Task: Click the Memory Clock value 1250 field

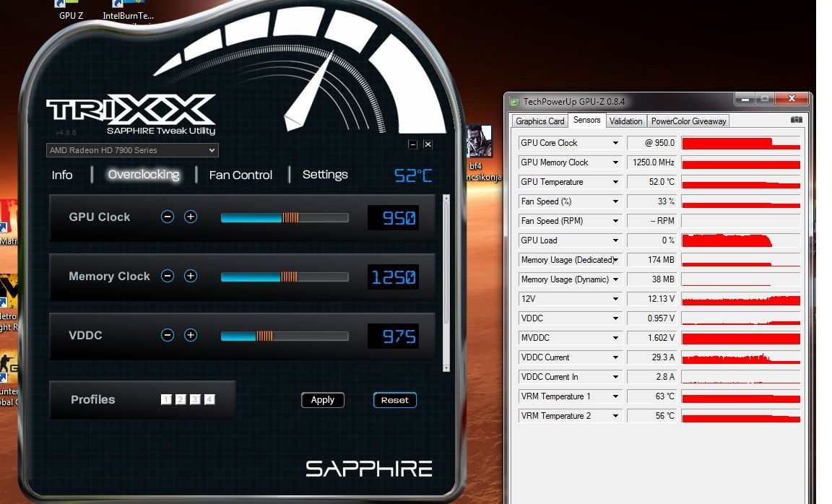Action: (393, 277)
